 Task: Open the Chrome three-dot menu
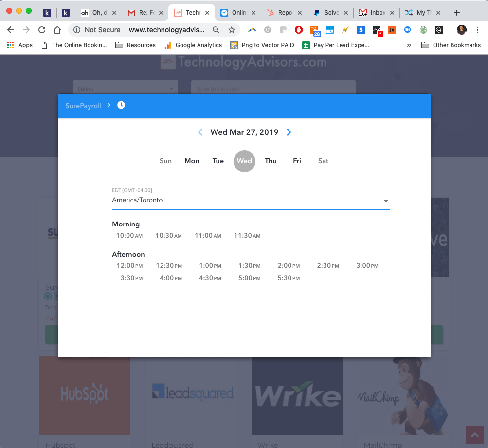(477, 30)
